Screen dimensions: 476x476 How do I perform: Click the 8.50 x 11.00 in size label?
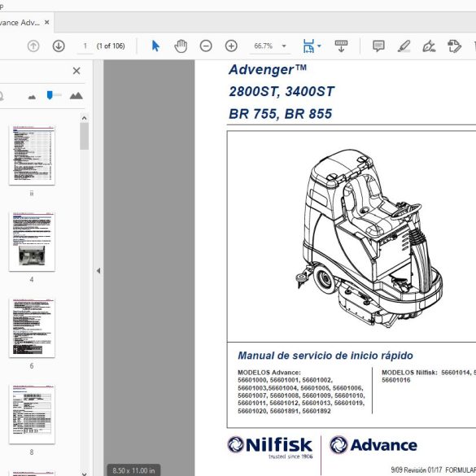point(133,470)
